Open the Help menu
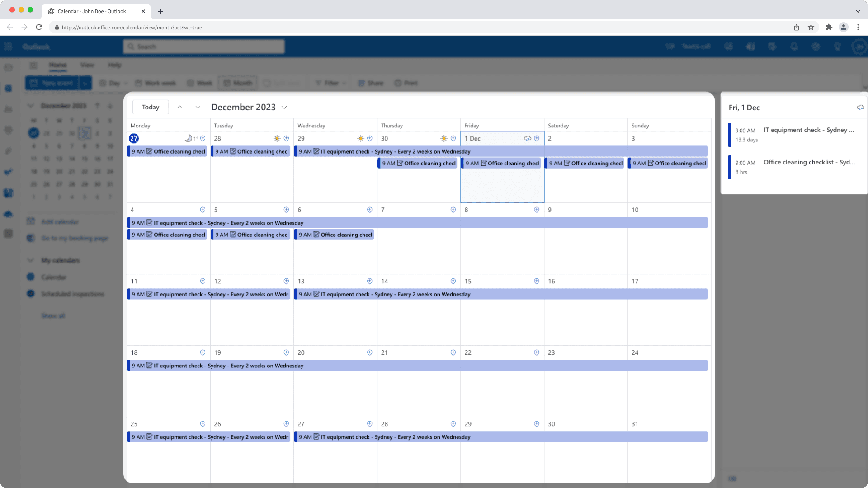868x488 pixels. click(x=114, y=65)
